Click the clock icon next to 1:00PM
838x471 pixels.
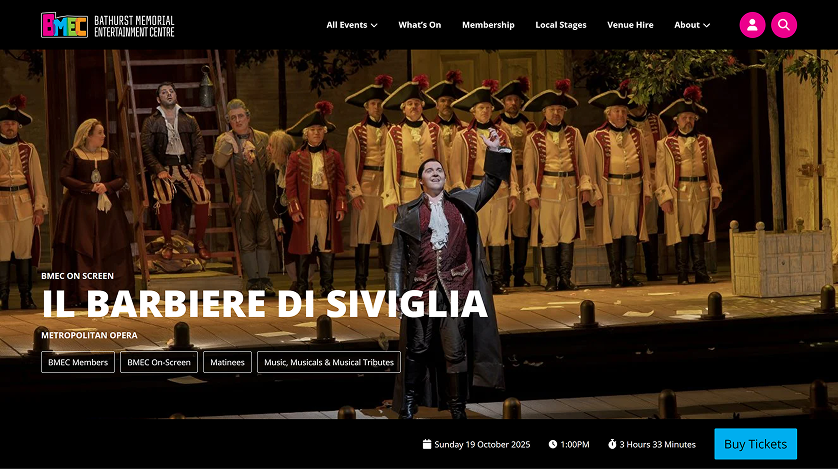tap(553, 444)
